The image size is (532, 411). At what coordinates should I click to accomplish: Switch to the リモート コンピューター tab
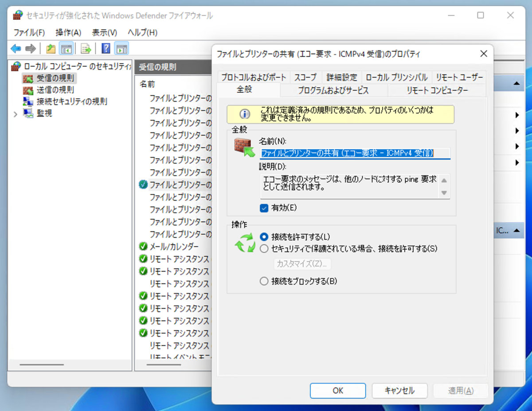pos(437,90)
